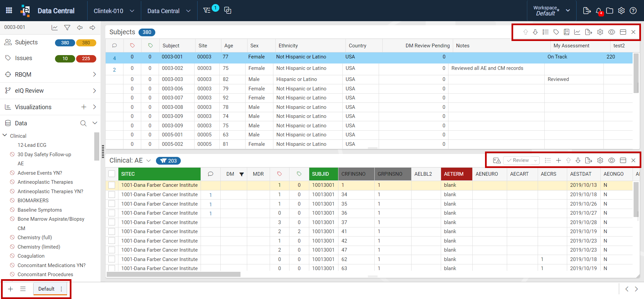The height and width of the screenshot is (299, 644).
Task: Click the AE horizontal scrollbar thumb
Action: tap(173, 274)
